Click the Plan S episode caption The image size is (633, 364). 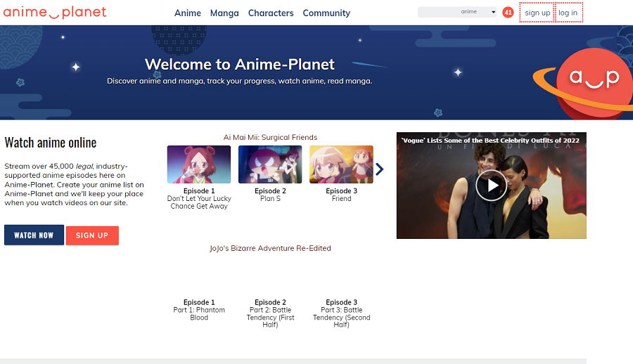[x=270, y=199]
